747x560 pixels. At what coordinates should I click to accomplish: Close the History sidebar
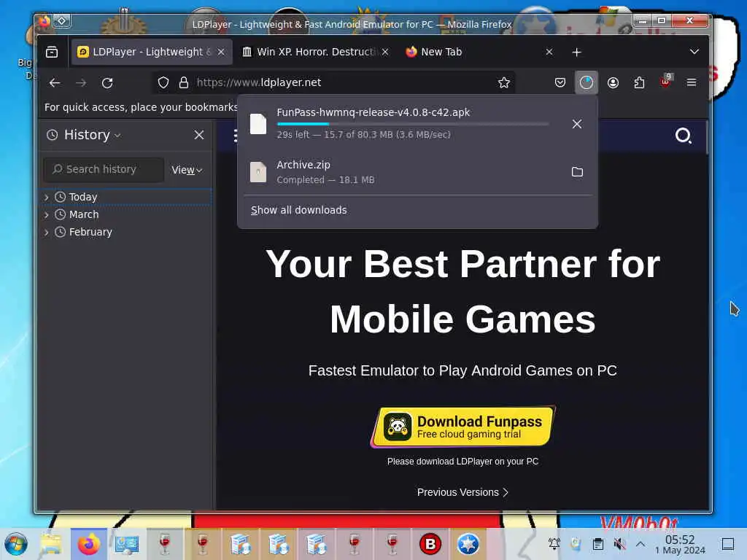[x=199, y=135]
